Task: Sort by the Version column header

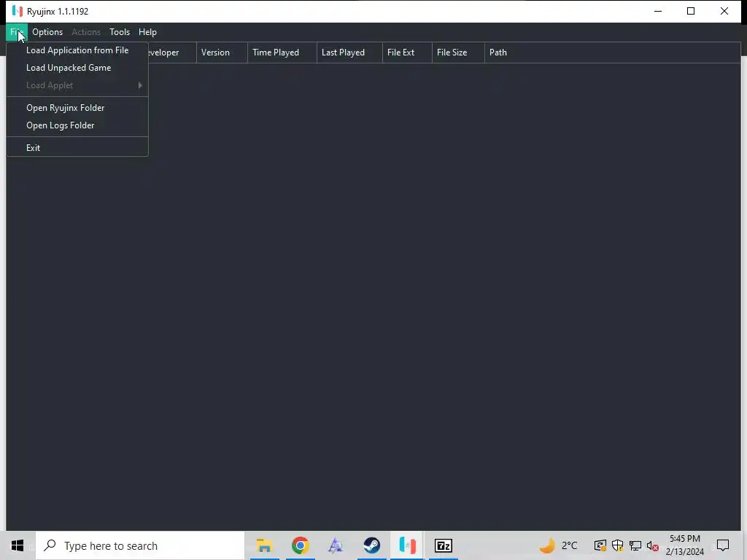Action: point(222,52)
